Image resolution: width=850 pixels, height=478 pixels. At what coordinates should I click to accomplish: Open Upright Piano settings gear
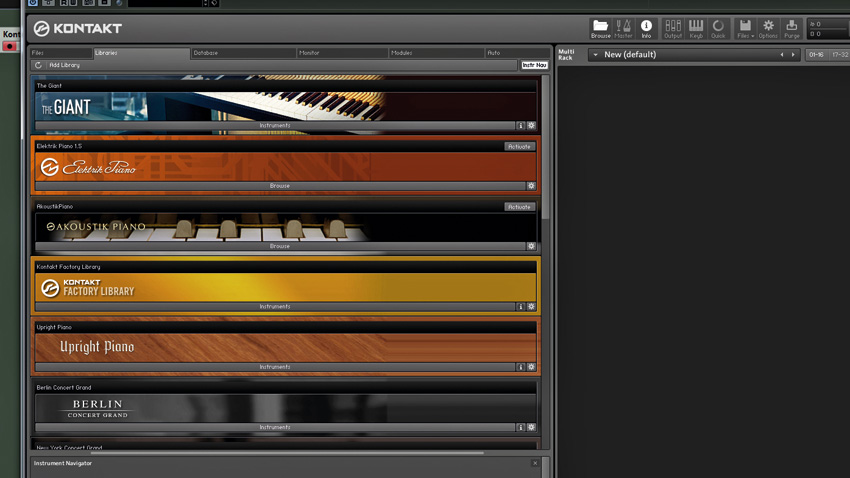pyautogui.click(x=531, y=367)
